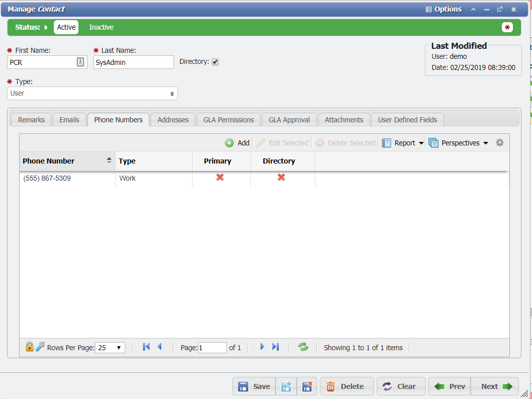This screenshot has width=532, height=399.
Task: Go to the first page of results
Action: pos(146,347)
